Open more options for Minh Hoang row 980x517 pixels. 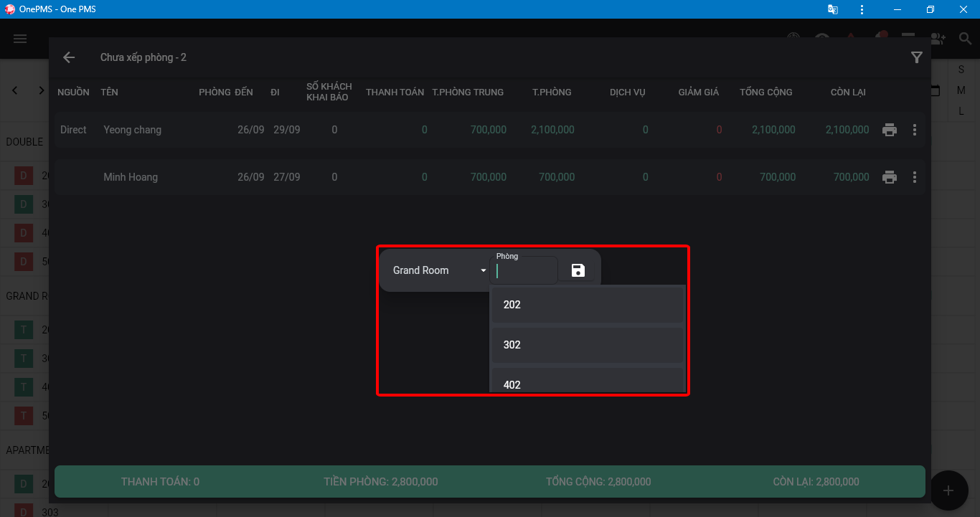[915, 177]
